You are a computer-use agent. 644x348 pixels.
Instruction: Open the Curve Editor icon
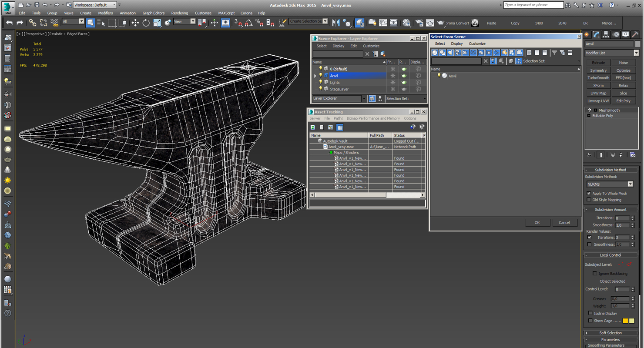coord(383,23)
